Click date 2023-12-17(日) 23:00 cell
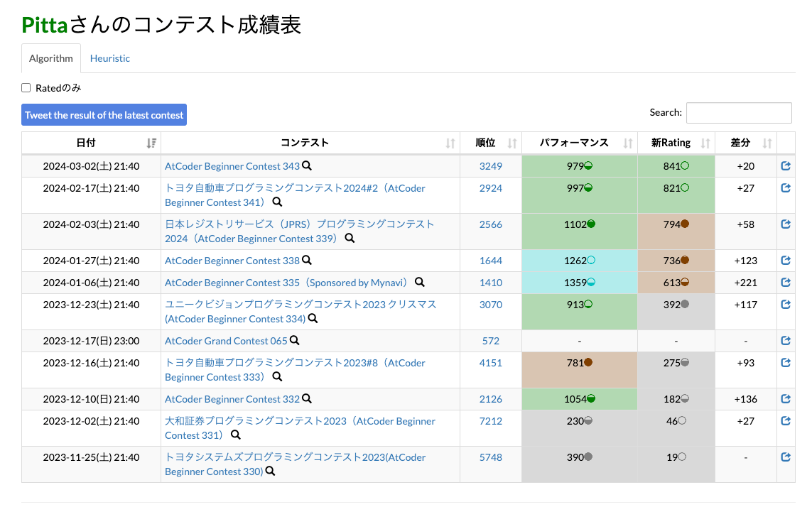Screen dimensions: 812x507 [x=91, y=341]
